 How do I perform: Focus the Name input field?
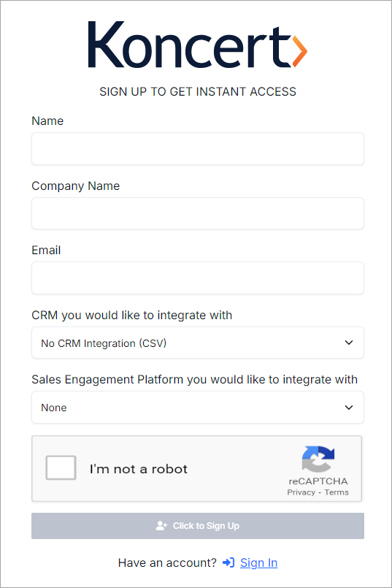[198, 148]
